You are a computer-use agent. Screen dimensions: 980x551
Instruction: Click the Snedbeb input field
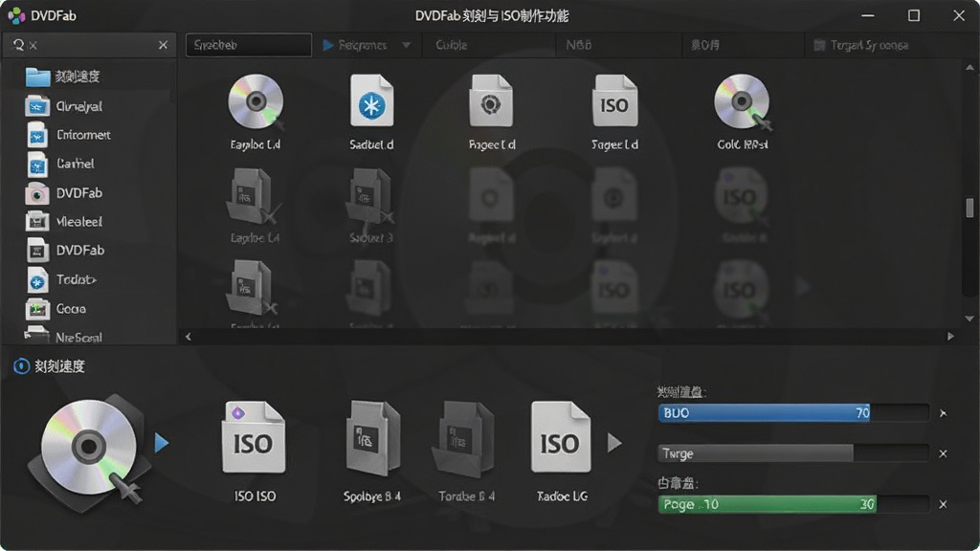click(249, 45)
